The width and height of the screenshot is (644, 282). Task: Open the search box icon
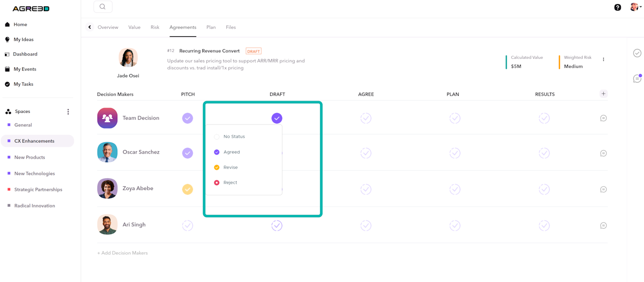coord(103,7)
